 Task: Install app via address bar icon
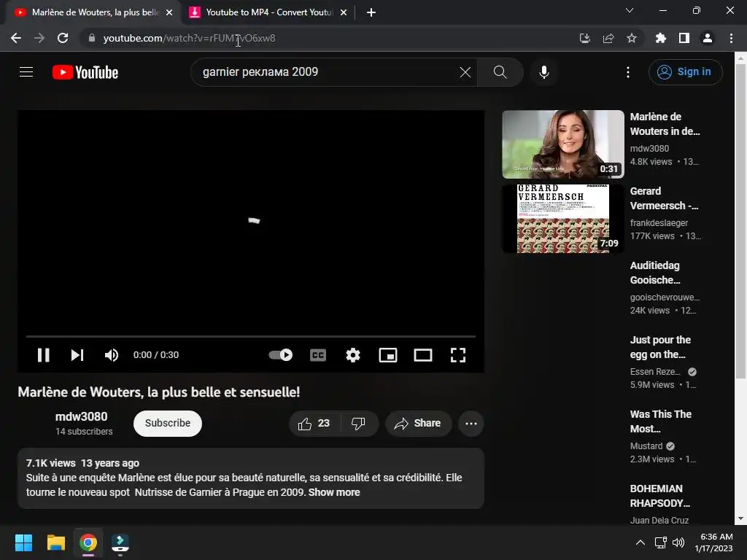584,38
